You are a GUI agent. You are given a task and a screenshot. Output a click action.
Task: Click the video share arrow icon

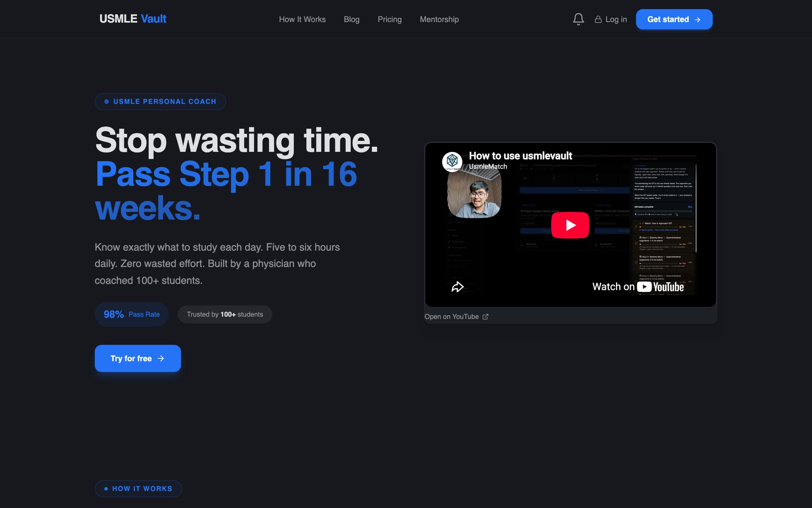point(457,287)
